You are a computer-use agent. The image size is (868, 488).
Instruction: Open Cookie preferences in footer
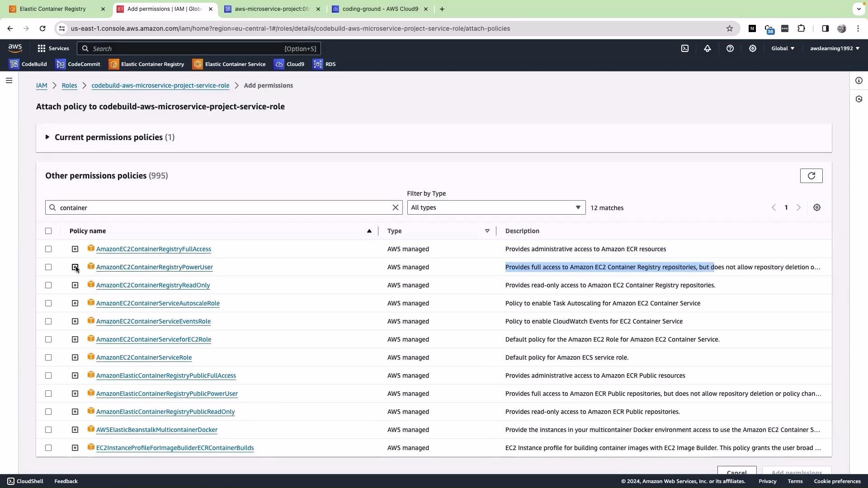[837, 481]
